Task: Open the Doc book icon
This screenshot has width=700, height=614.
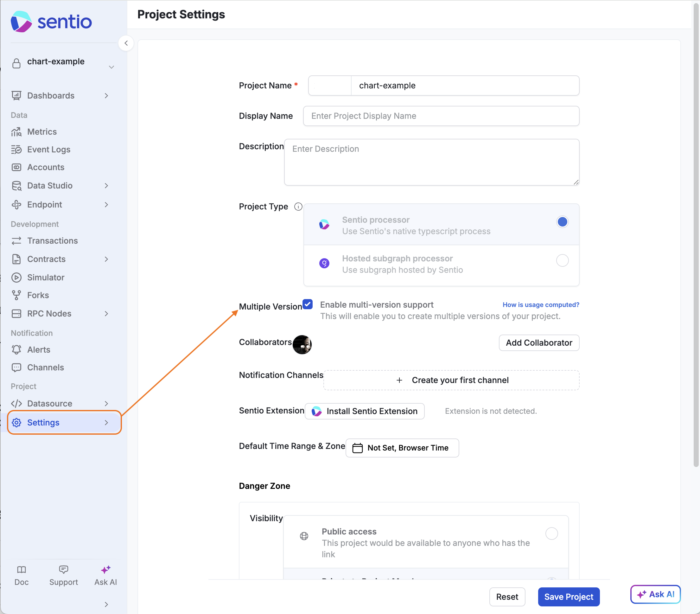Action: [21, 569]
